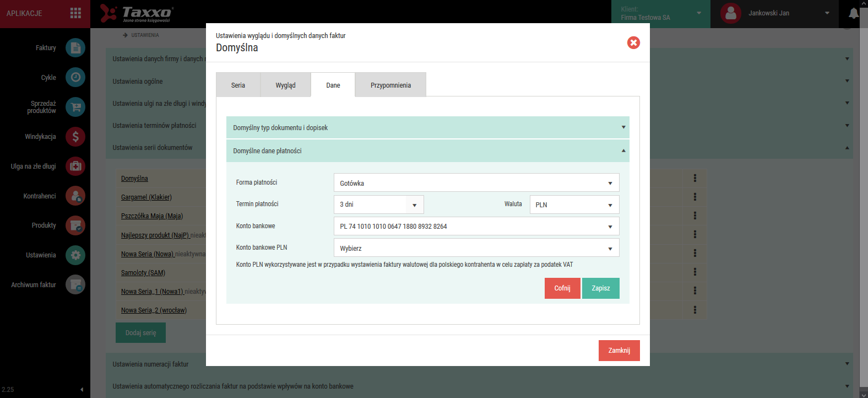
Task: Open the APLIKACJE grid menu icon
Action: pyautogui.click(x=76, y=13)
